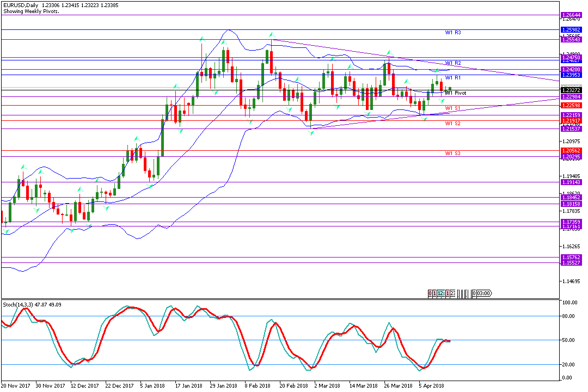The width and height of the screenshot is (588, 392).
Task: Click the 1.19143 price tag
Action: click(571, 182)
